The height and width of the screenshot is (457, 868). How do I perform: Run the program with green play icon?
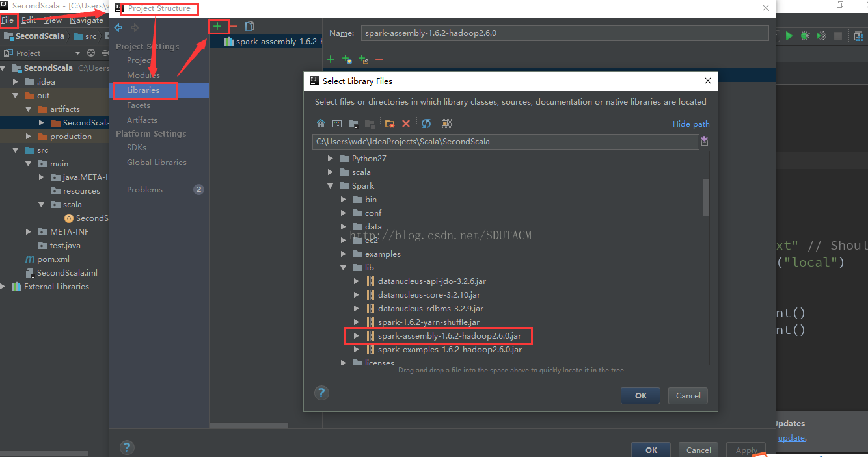click(789, 36)
